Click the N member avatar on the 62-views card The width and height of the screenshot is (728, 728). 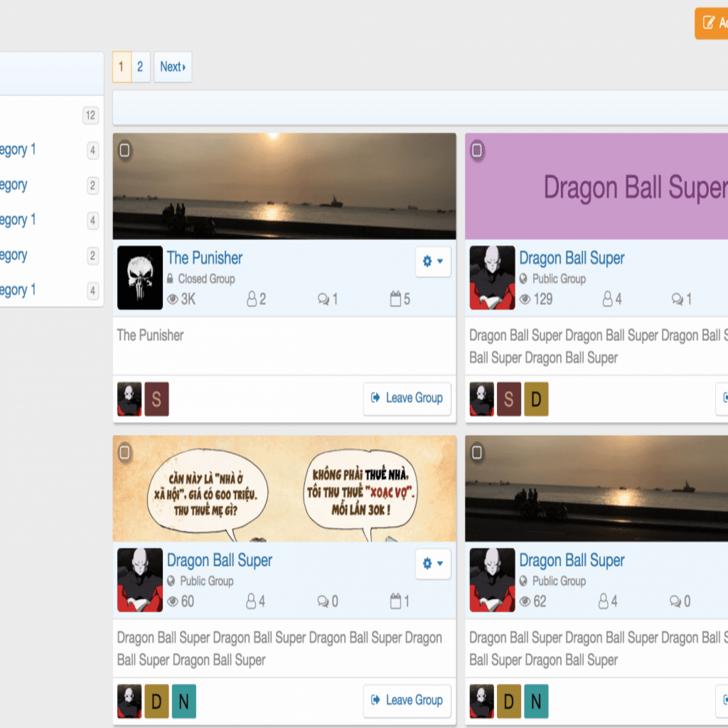pyautogui.click(x=536, y=702)
